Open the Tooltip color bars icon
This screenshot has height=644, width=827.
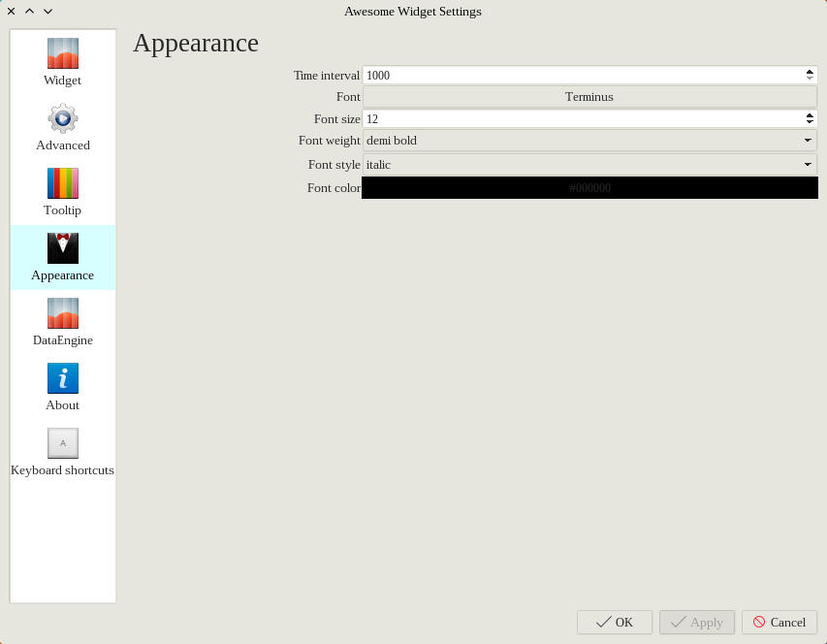tap(63, 183)
